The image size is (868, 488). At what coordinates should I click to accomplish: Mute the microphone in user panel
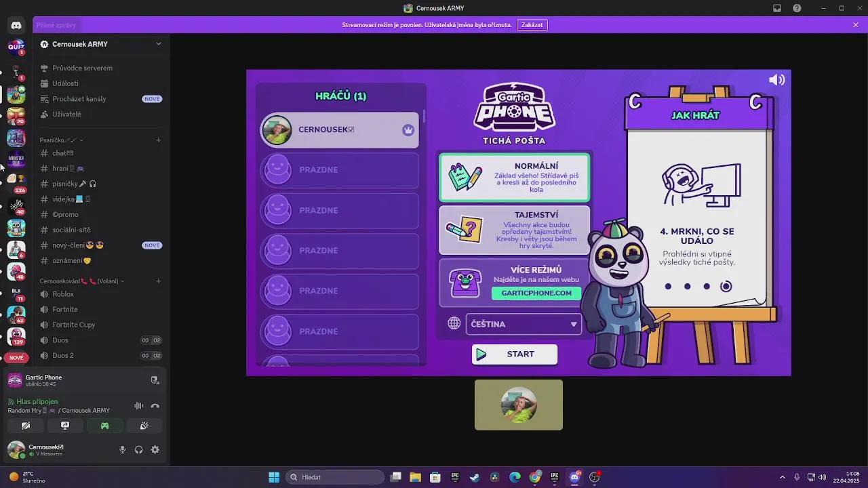[123, 449]
